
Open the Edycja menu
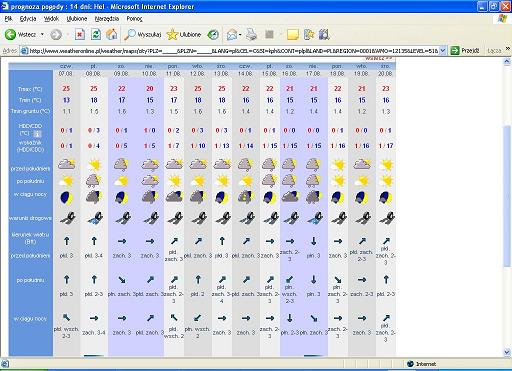28,19
